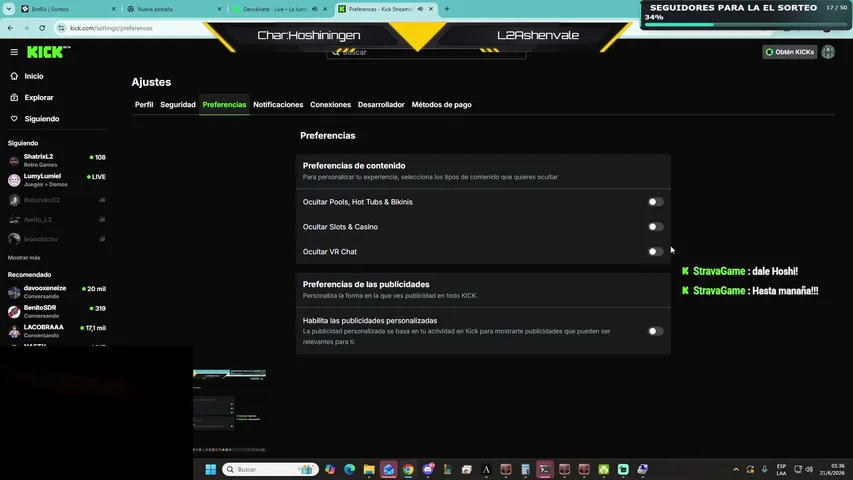This screenshot has height=480, width=853.
Task: Open the Windows Start menu
Action: [x=211, y=469]
